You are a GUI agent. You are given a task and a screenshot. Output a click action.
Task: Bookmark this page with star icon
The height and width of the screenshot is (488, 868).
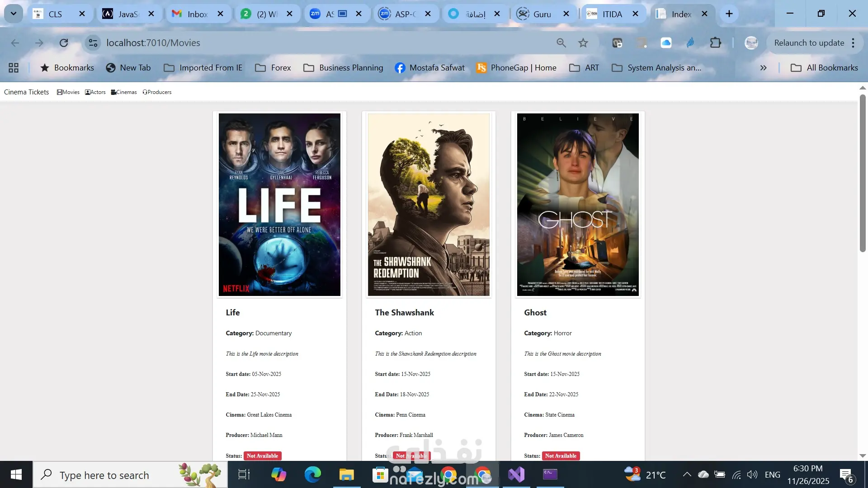583,43
